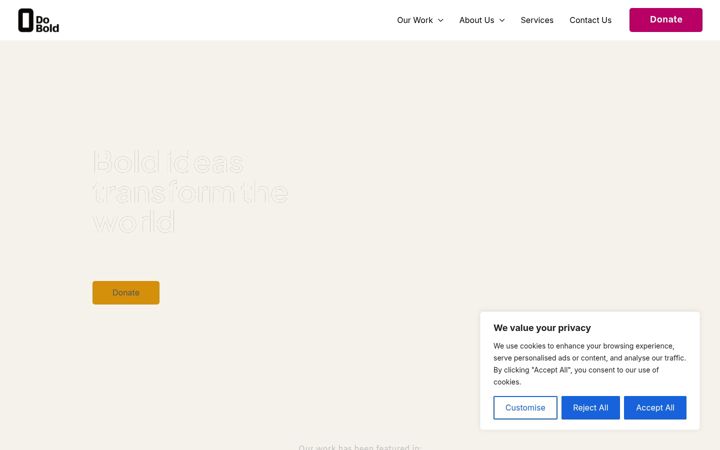720x450 pixels.
Task: Open the Our Work menu
Action: [415, 20]
